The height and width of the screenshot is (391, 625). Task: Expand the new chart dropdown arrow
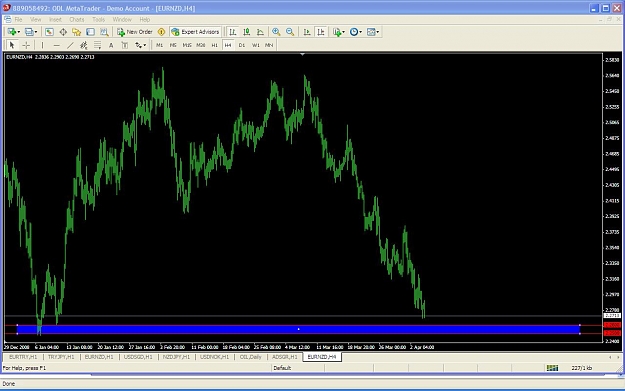click(x=19, y=32)
